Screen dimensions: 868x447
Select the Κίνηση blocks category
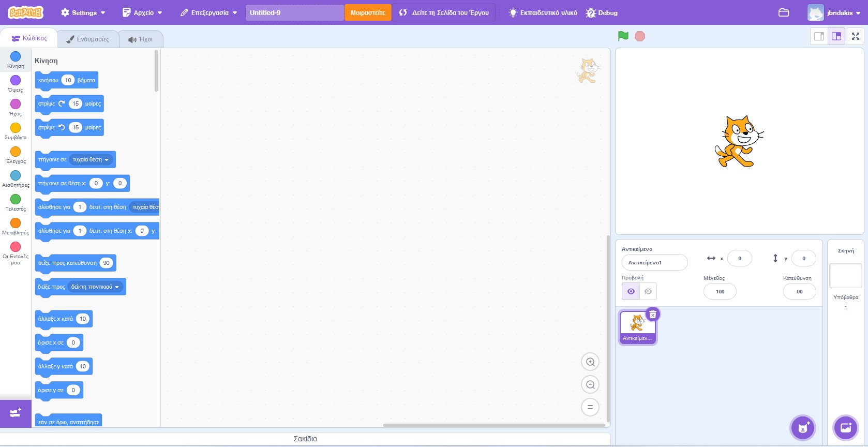16,60
